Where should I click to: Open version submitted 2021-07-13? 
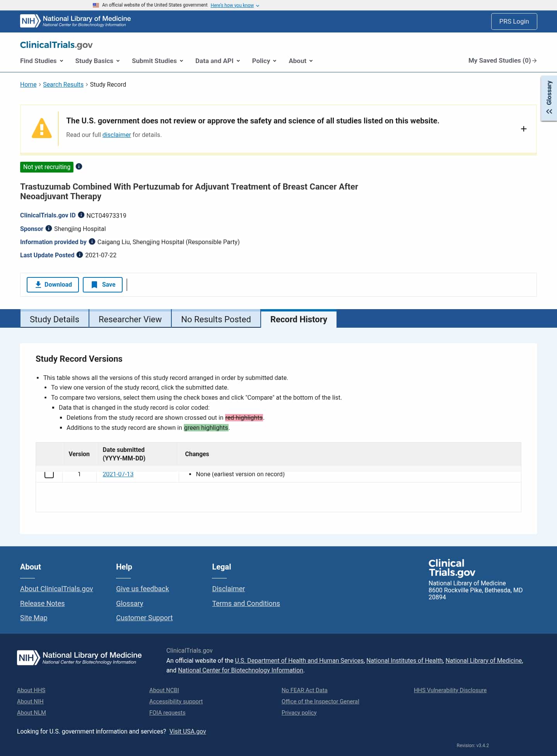pos(118,474)
